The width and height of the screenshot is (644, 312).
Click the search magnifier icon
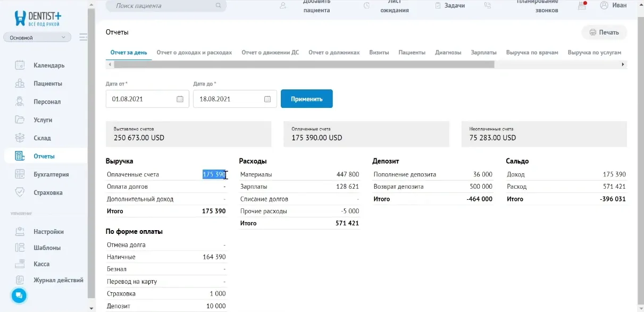pyautogui.click(x=218, y=6)
